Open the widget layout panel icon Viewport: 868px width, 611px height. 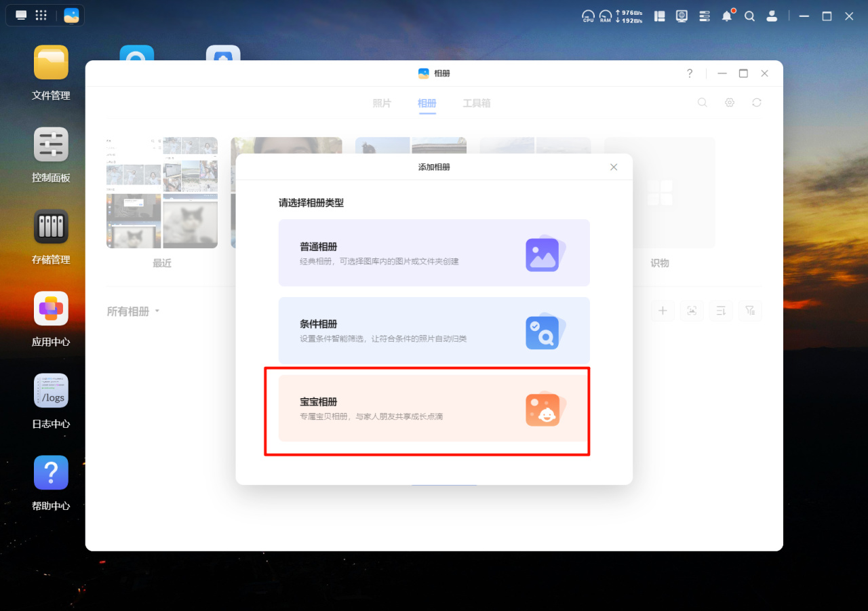click(x=659, y=16)
